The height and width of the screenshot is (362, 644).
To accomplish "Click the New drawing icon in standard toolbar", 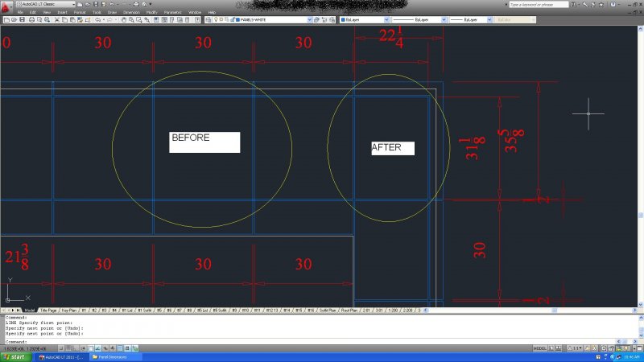I will click(7, 19).
